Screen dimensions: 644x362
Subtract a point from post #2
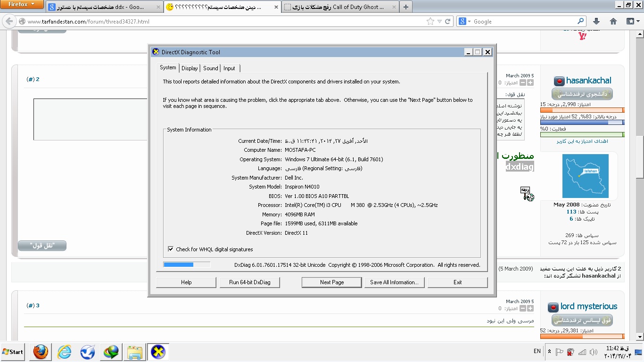522,82
